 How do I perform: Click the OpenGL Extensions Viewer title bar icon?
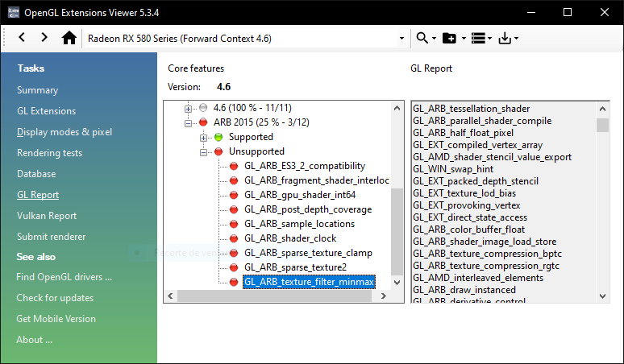[13, 12]
